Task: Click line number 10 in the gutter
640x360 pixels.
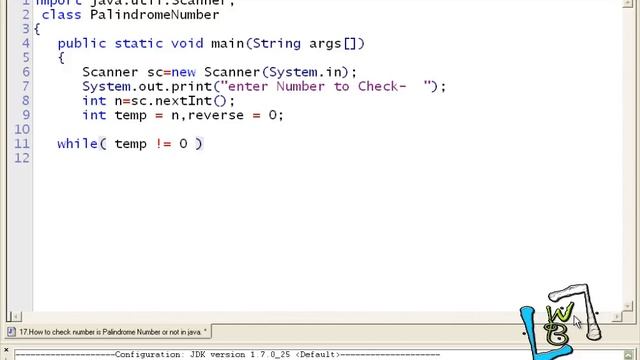Action: [x=22, y=129]
